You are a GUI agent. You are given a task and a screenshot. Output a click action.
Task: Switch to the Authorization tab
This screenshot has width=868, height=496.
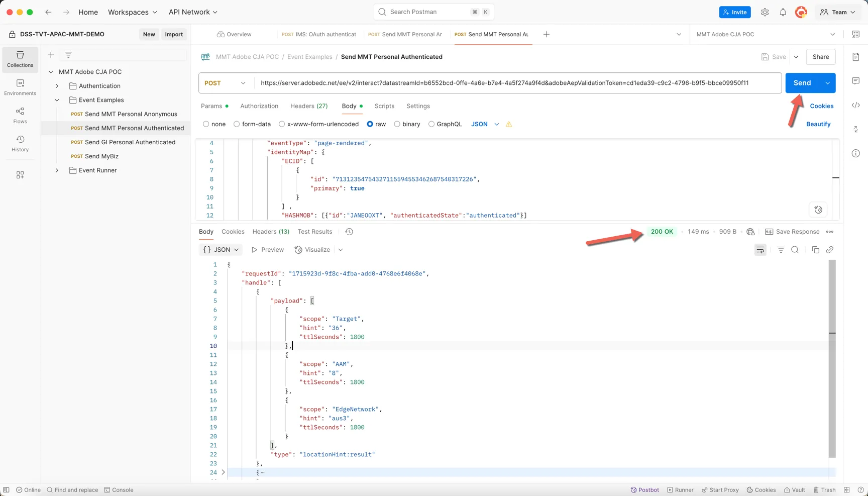click(x=259, y=106)
